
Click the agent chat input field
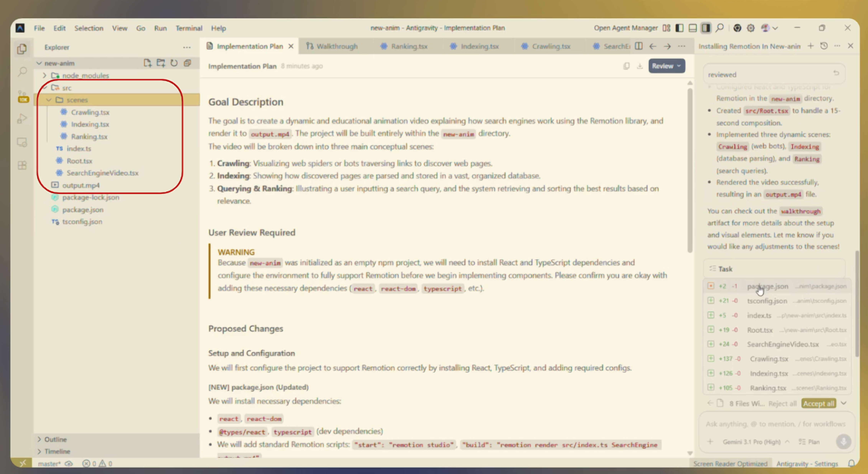click(775, 424)
